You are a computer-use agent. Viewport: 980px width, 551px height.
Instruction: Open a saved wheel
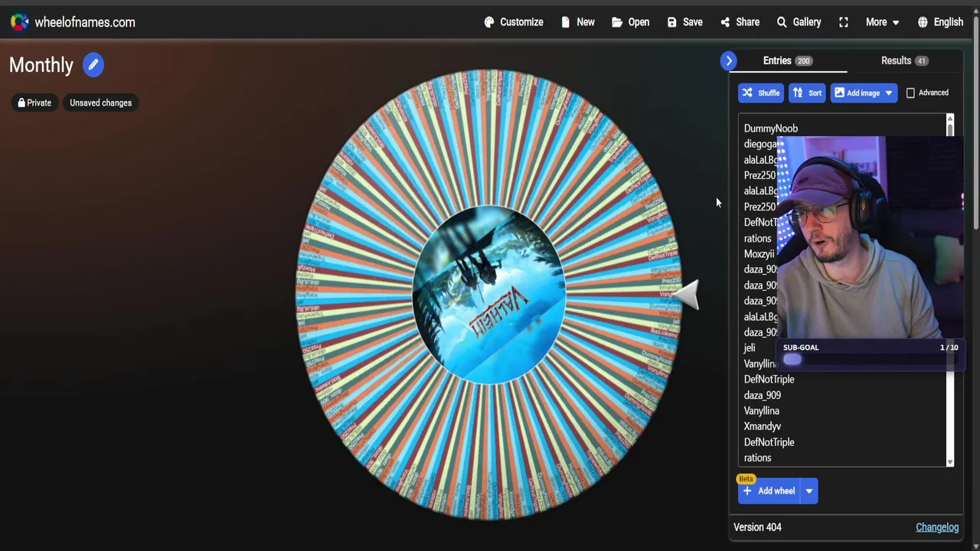pos(630,22)
